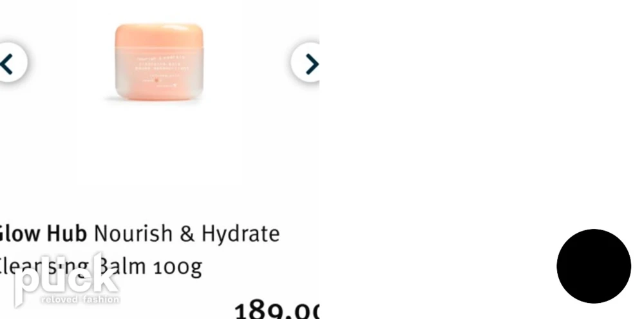
Task: Click the ampersand in product title
Action: tap(187, 233)
